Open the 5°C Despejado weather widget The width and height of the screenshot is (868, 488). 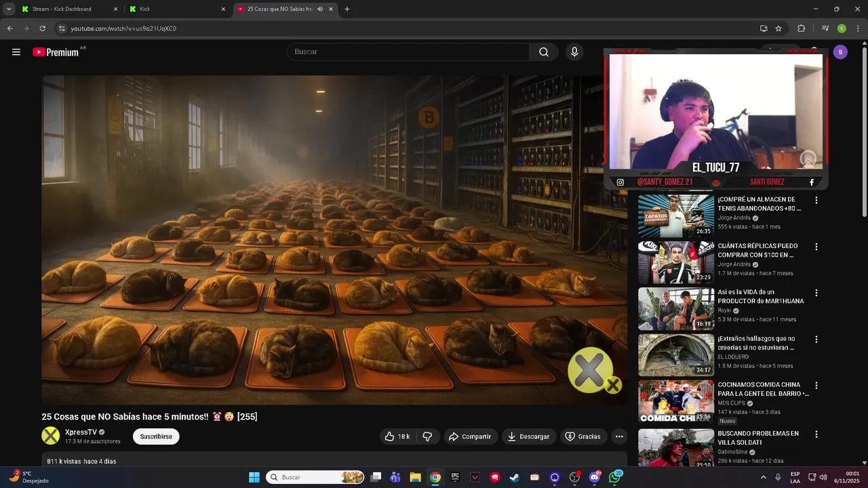[x=27, y=477]
